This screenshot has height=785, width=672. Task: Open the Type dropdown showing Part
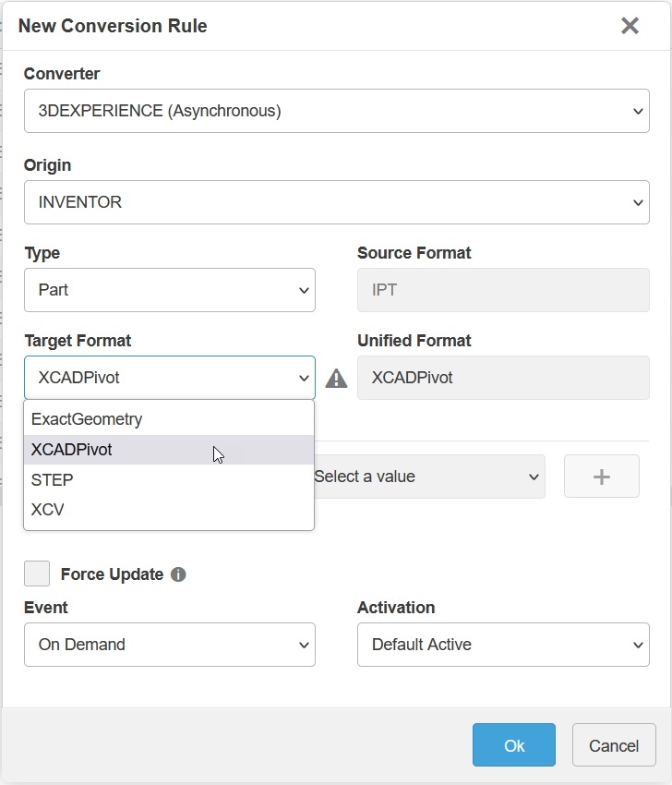pos(170,290)
